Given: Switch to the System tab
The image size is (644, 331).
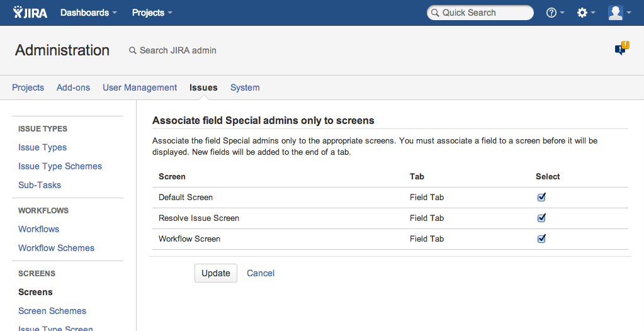Looking at the screenshot, I should [245, 87].
